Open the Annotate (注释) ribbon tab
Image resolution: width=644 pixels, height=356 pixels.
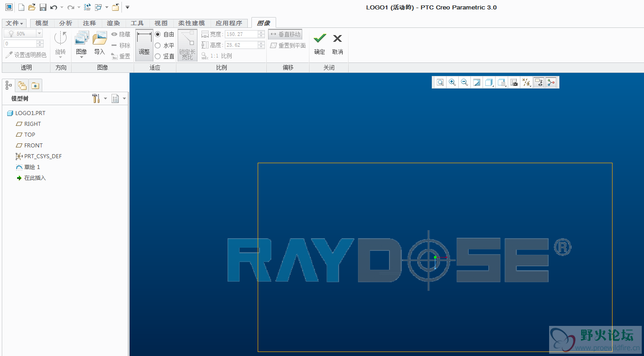tap(89, 23)
